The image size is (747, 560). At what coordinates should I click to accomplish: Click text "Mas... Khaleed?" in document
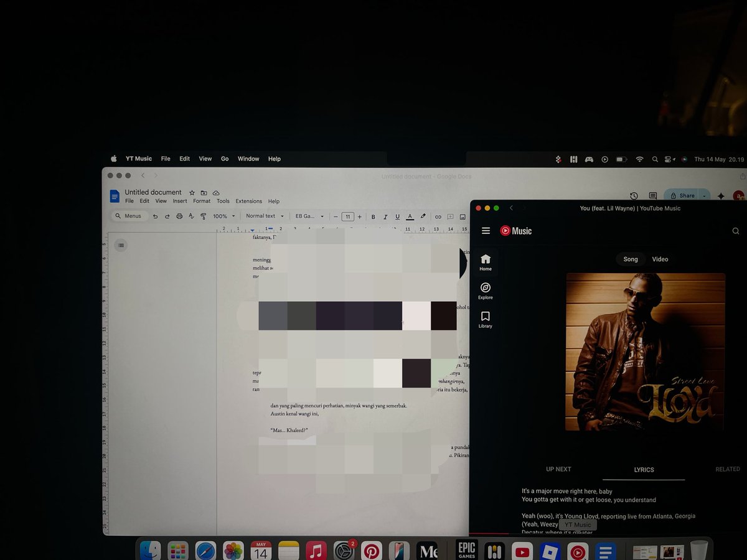[289, 431]
